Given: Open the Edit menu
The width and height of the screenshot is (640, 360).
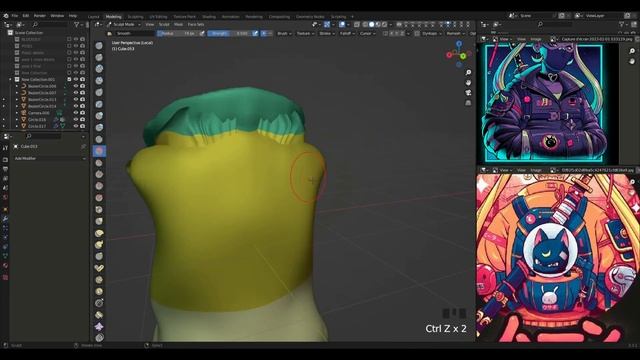Looking at the screenshot, I should (26, 16).
